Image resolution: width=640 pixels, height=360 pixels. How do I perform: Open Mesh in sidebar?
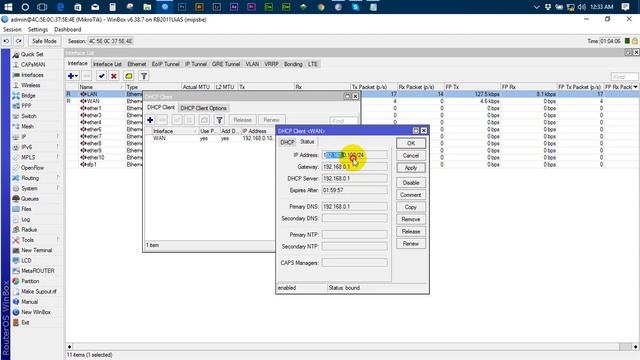27,127
